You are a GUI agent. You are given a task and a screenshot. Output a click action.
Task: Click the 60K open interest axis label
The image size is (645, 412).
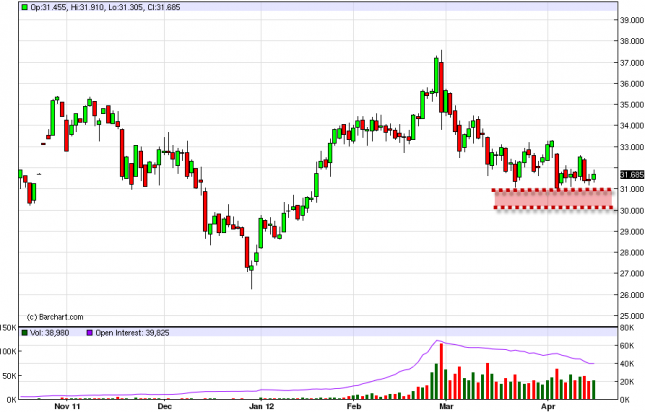point(626,346)
